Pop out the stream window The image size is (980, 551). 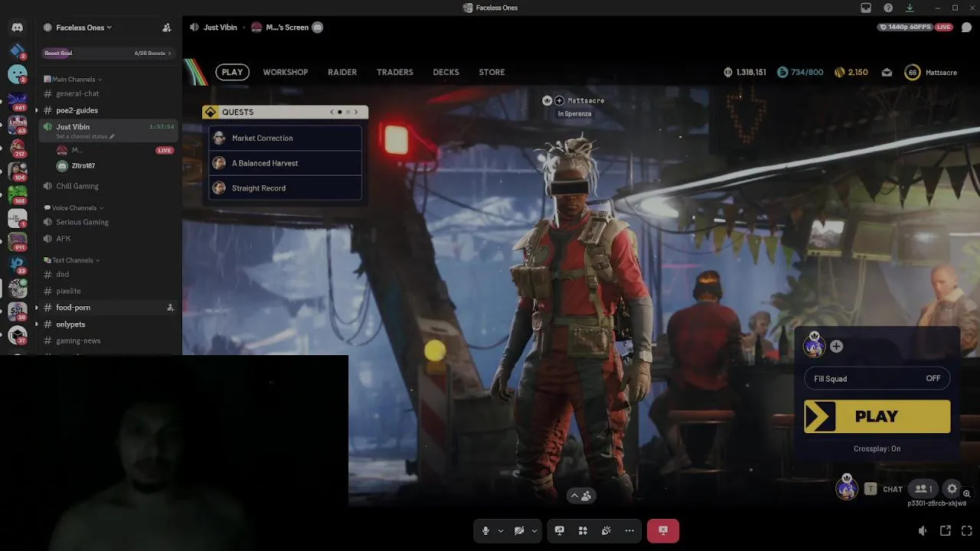click(946, 530)
